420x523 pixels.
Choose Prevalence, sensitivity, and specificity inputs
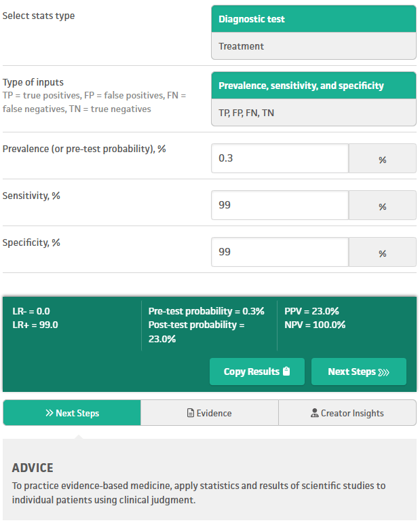coord(313,86)
